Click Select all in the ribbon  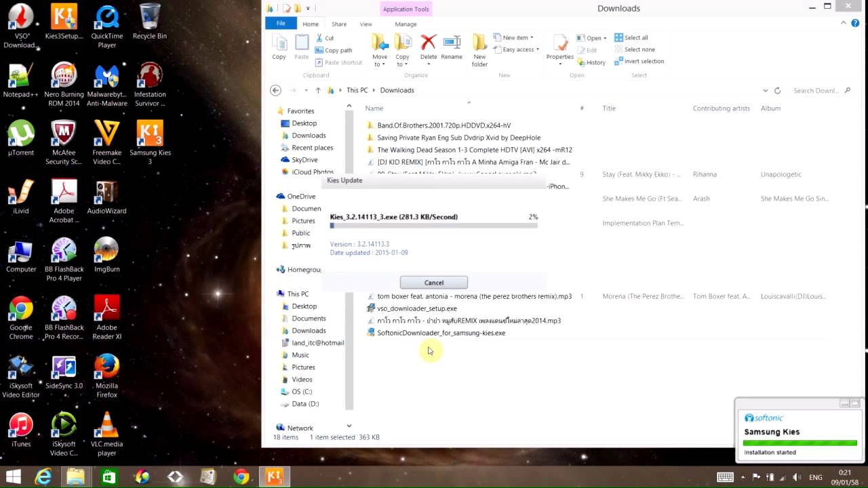[631, 38]
